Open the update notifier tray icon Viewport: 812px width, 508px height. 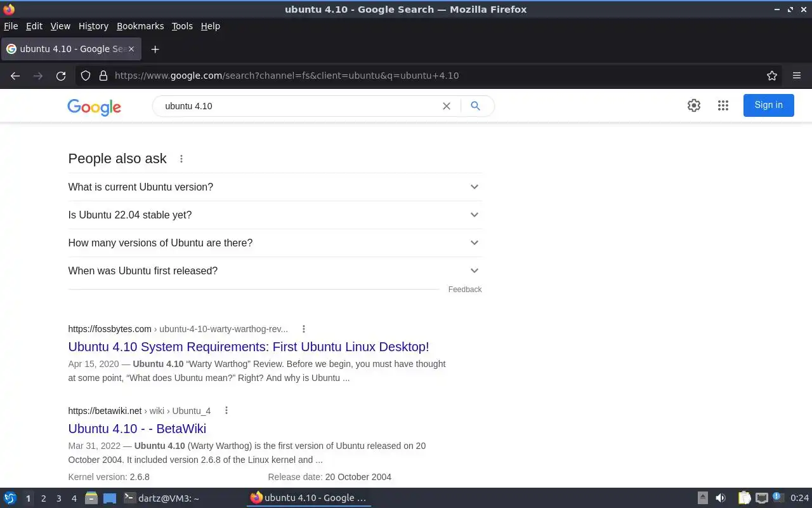click(778, 498)
